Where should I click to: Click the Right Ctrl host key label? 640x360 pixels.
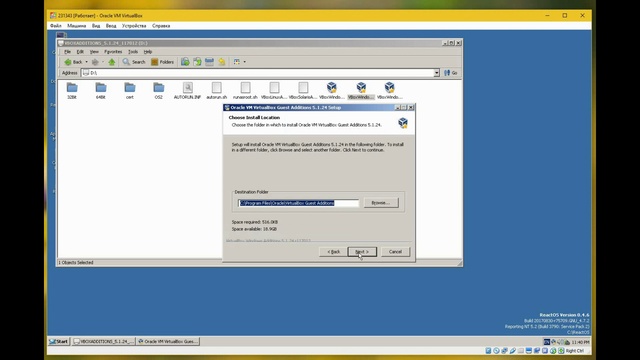coord(575,351)
